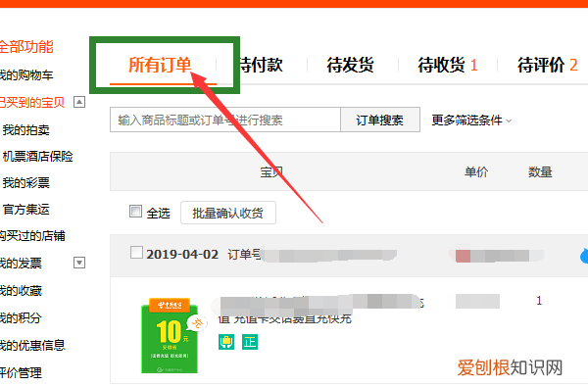Open 我的积分 sidebar link
588x386 pixels.
point(21,317)
